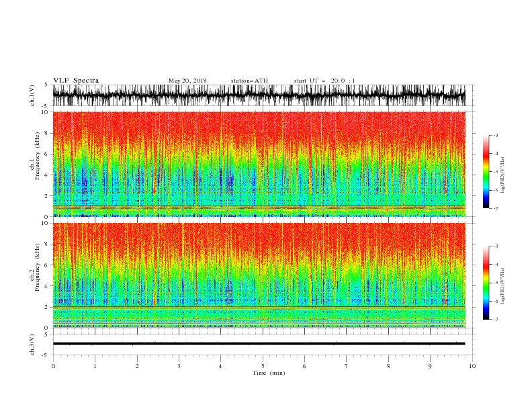Image resolution: width=532 pixels, height=411 pixels.
Task: Click the 'station=ATH' label
Action: [x=249, y=81]
